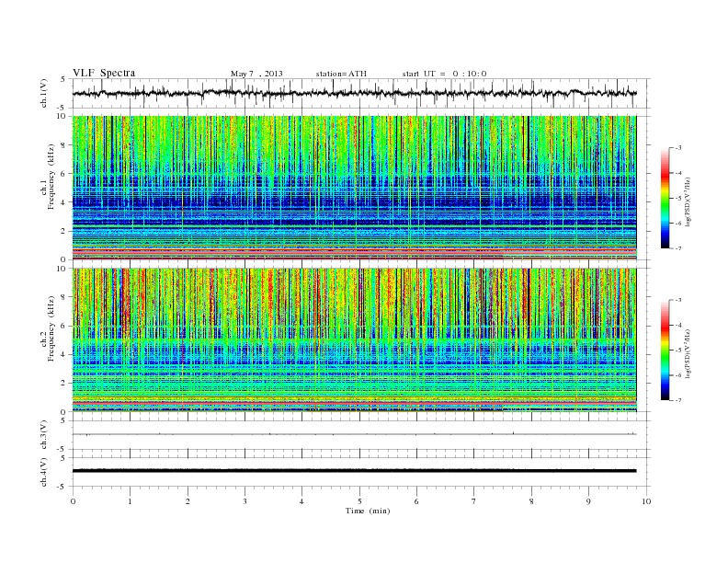Click the "VLF Spectra" plot title
The image size is (728, 563).
click(104, 73)
